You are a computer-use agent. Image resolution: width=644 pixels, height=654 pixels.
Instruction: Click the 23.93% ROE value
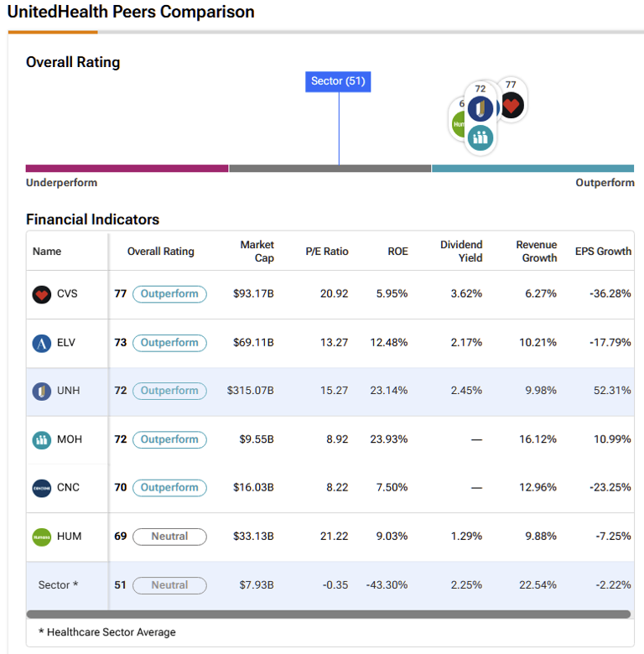click(x=389, y=439)
